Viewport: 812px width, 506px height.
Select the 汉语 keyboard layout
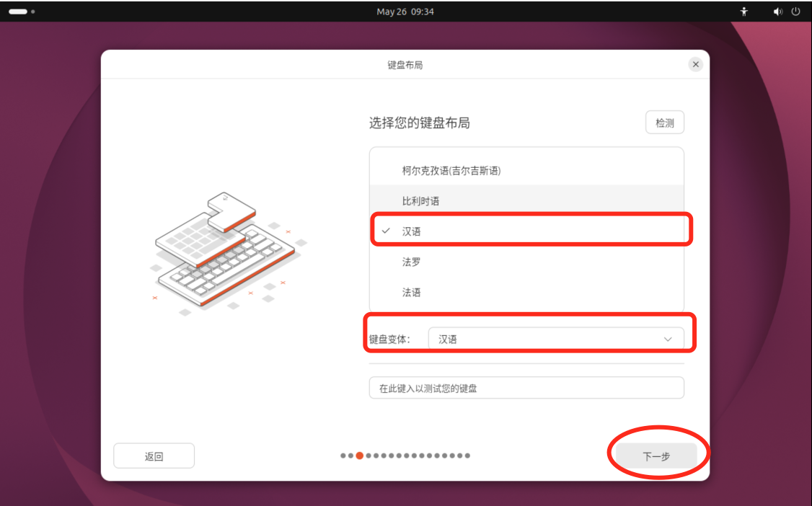tap(526, 231)
